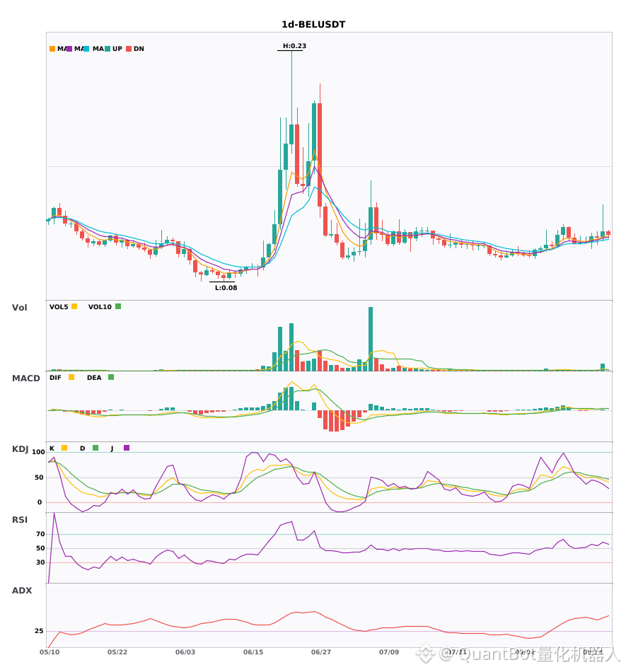Click the 0 value on KDJ axis
The image size is (626, 672).
(x=40, y=502)
